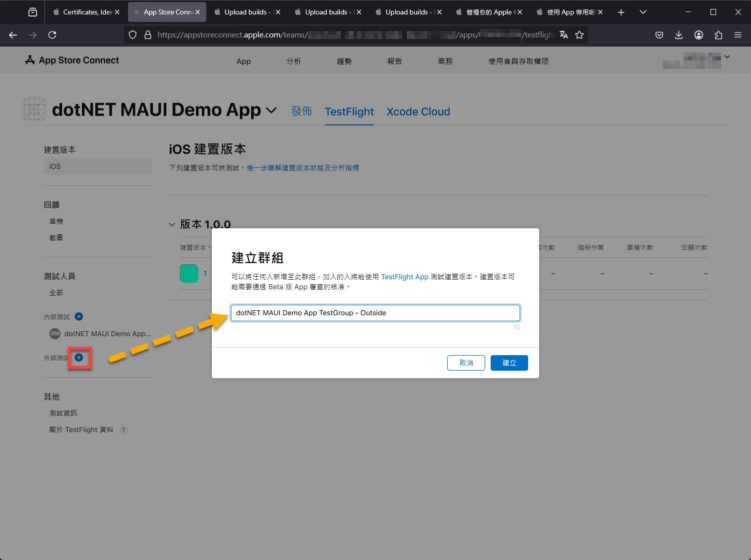
Task: Click the TestFlight info question mark icon
Action: 123,430
